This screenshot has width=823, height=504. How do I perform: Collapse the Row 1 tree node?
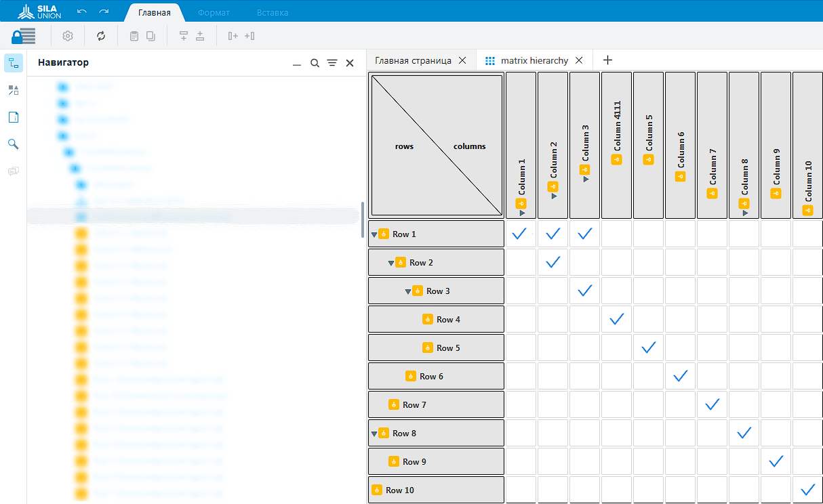click(374, 234)
